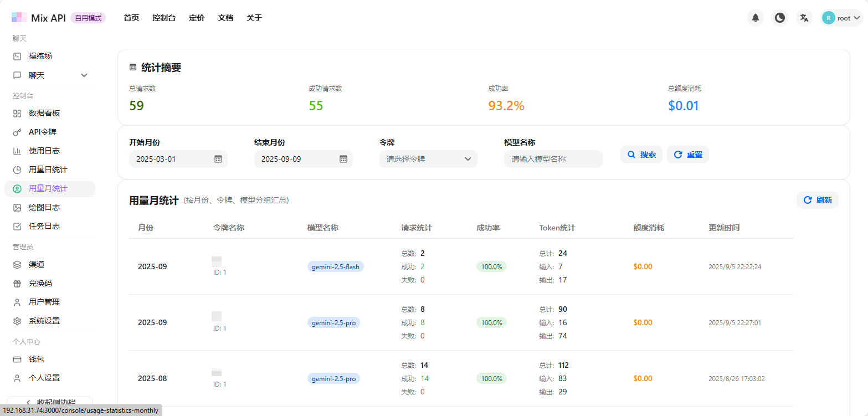The height and width of the screenshot is (416, 868).
Task: Click the 搜索 search button
Action: tap(641, 155)
